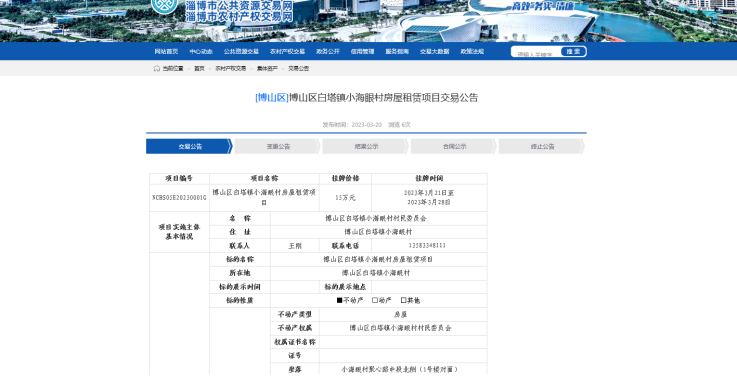Click the 淄博市农村产权交易网 site title
737x376 pixels.
(x=239, y=17)
